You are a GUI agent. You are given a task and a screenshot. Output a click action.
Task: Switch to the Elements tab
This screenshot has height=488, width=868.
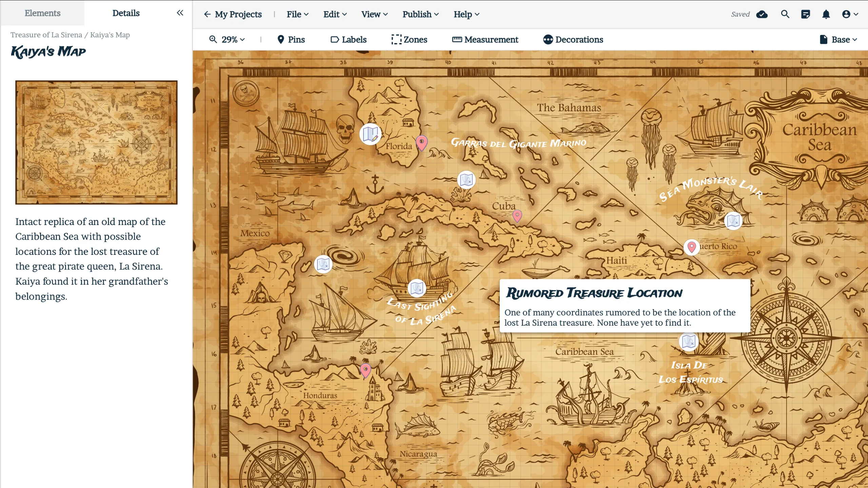[42, 13]
